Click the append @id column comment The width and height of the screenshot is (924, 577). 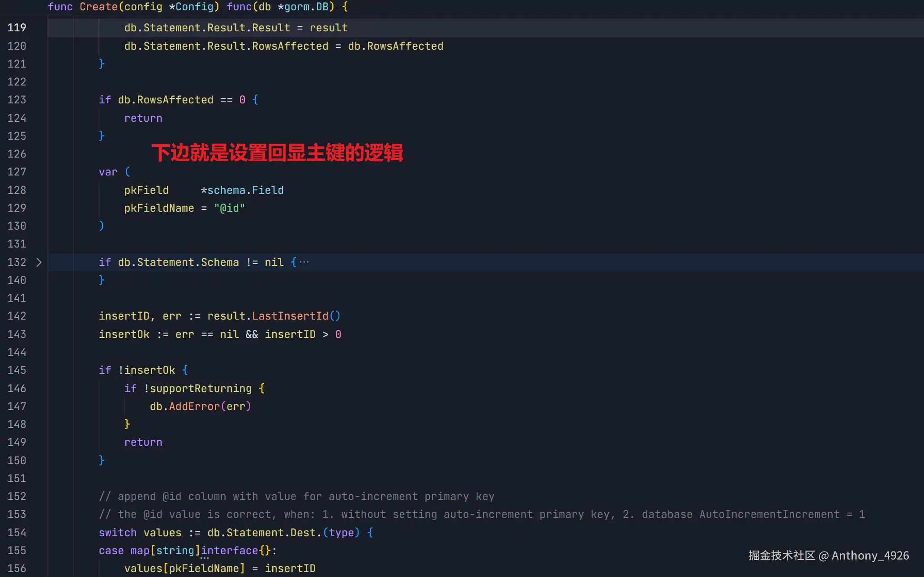click(296, 496)
